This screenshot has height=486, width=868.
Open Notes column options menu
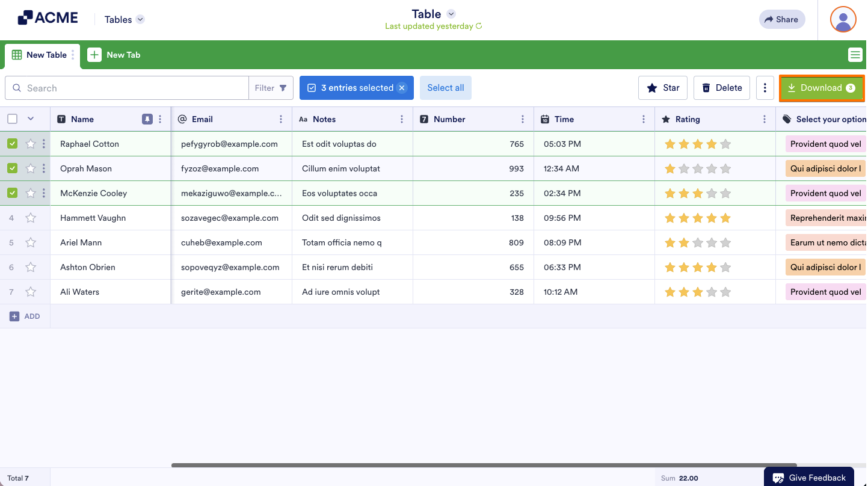pyautogui.click(x=402, y=119)
